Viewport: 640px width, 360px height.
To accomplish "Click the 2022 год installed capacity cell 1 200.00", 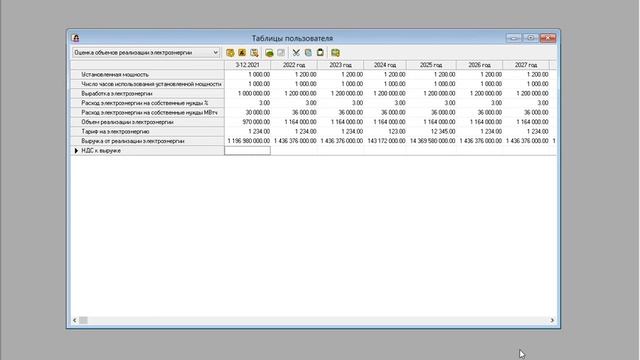I will pos(294,75).
